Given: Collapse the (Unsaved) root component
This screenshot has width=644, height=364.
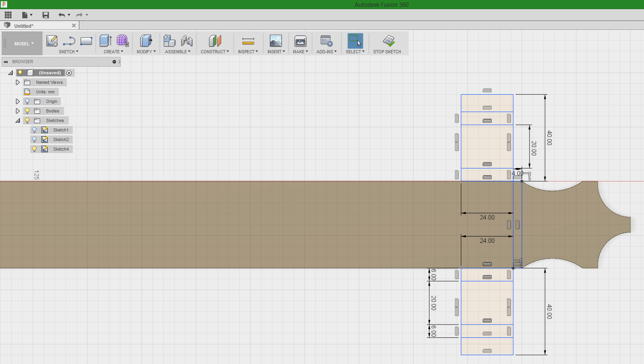Looking at the screenshot, I should [x=11, y=73].
